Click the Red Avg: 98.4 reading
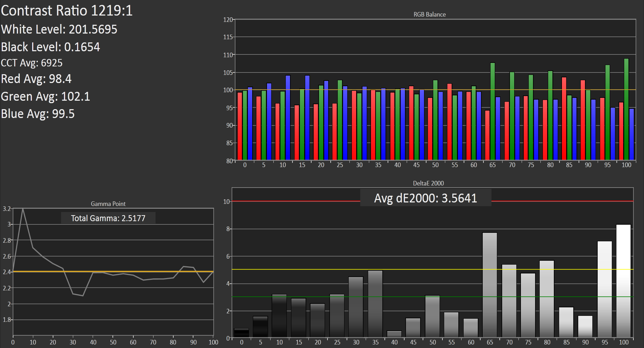 (36, 79)
